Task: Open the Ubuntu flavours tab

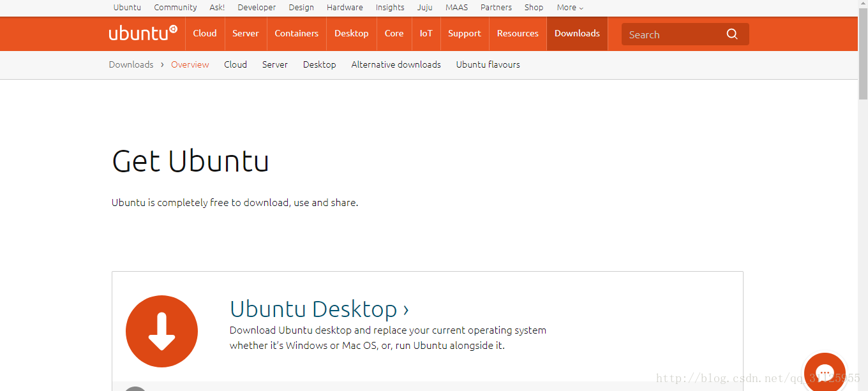Action: click(x=488, y=64)
